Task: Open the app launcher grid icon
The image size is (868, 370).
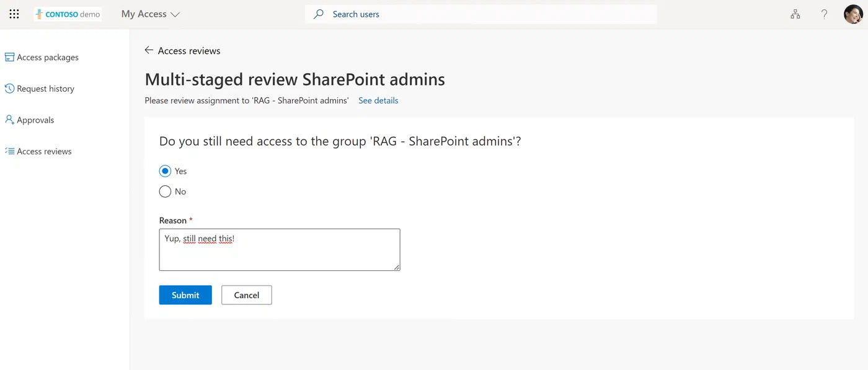Action: point(14,14)
